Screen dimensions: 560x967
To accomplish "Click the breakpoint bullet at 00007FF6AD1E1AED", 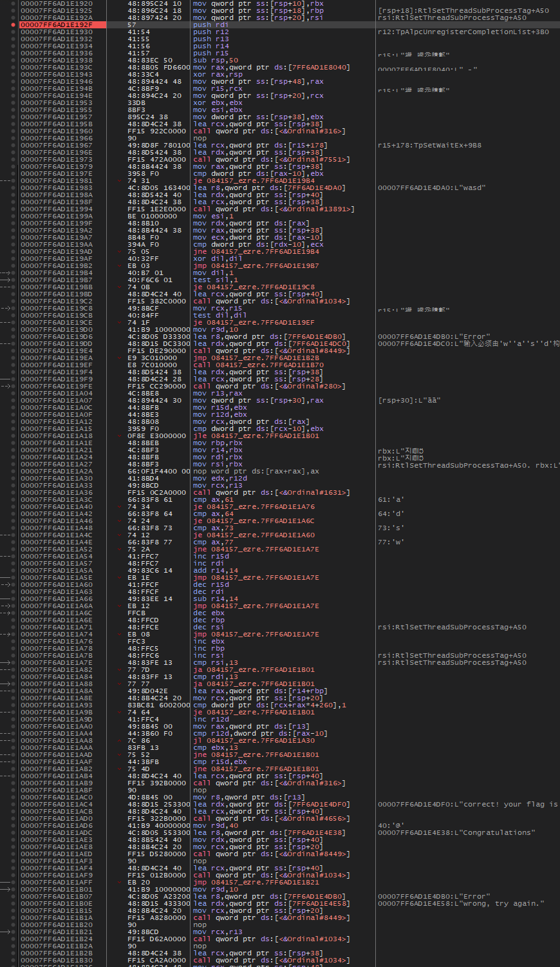I will [14, 854].
